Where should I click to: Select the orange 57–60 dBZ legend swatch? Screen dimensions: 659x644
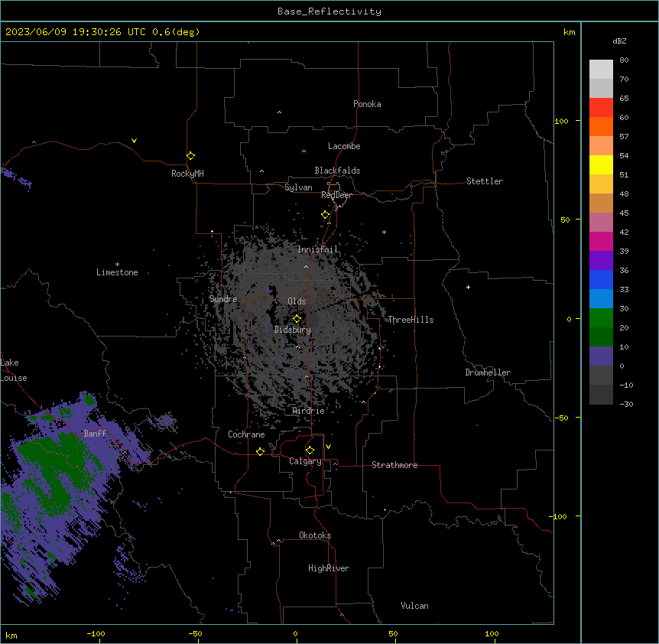click(x=601, y=126)
